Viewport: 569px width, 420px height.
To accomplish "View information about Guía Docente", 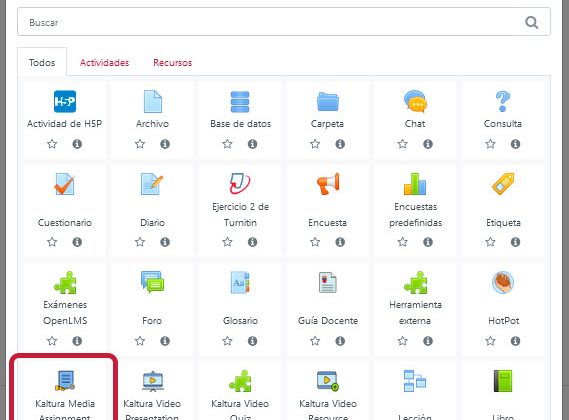I will 340,341.
